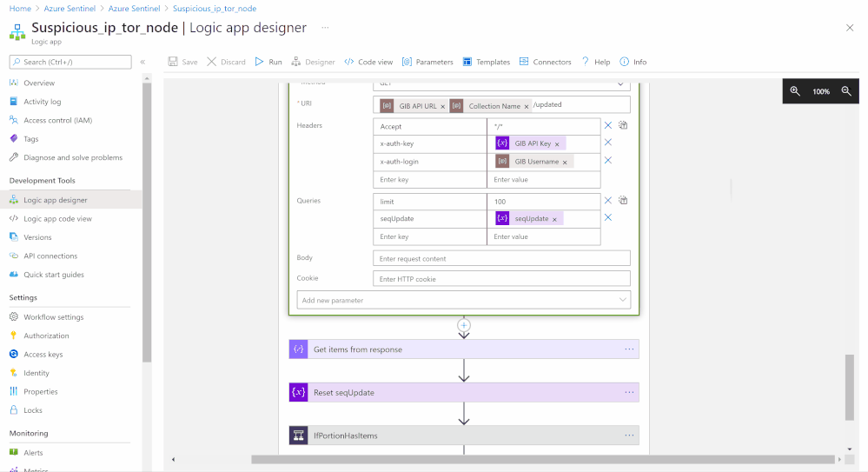Image resolution: width=868 pixels, height=472 pixels.
Task: Insert a new step with plus icon
Action: tap(464, 325)
